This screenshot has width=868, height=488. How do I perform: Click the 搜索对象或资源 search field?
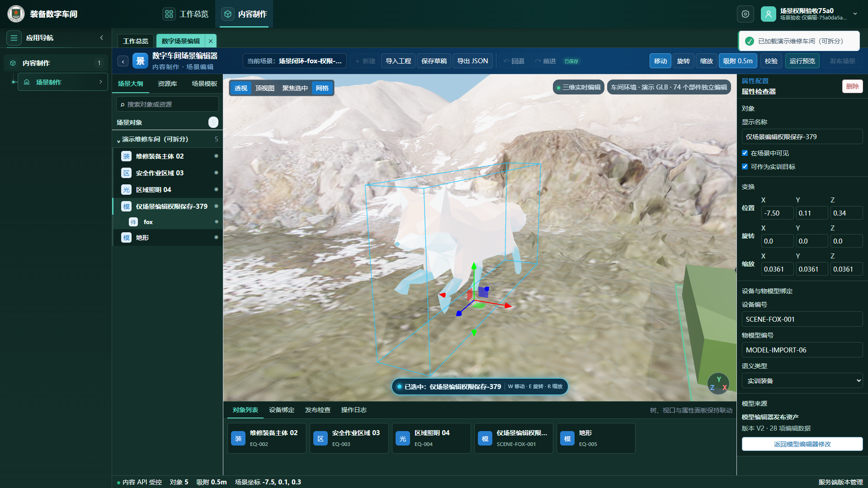coord(167,104)
